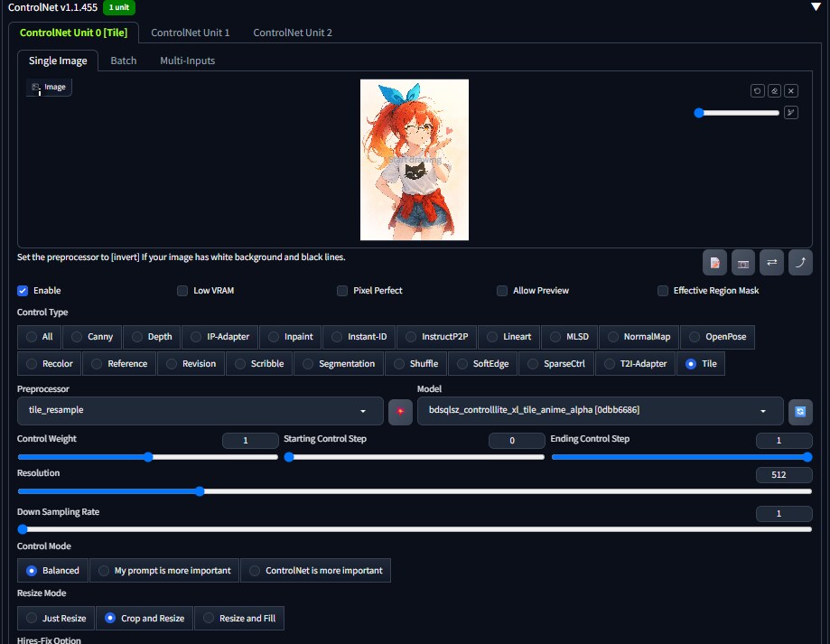Open the new canvas document icon
Screen dimensions: 830x644
click(x=714, y=262)
